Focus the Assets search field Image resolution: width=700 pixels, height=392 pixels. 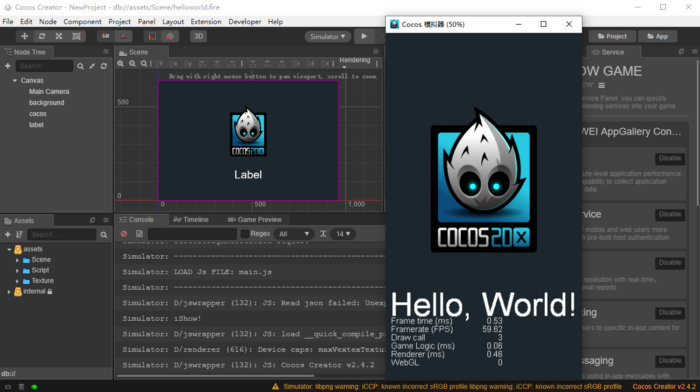coord(62,234)
